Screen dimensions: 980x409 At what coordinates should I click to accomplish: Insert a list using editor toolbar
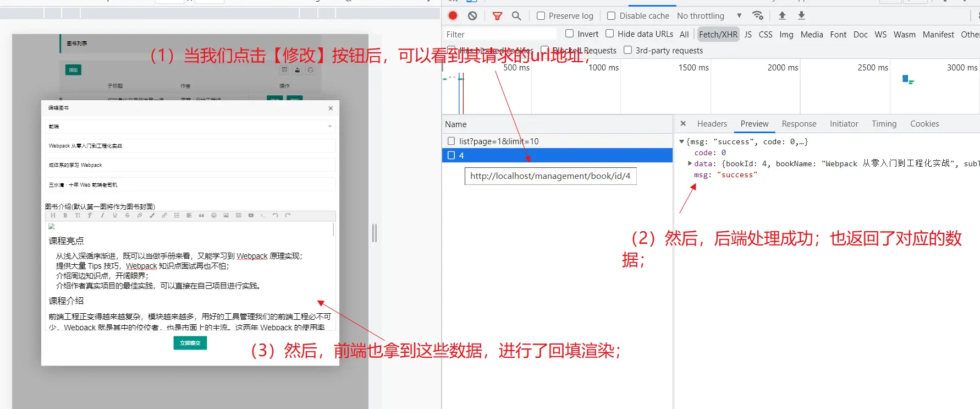click(x=177, y=216)
